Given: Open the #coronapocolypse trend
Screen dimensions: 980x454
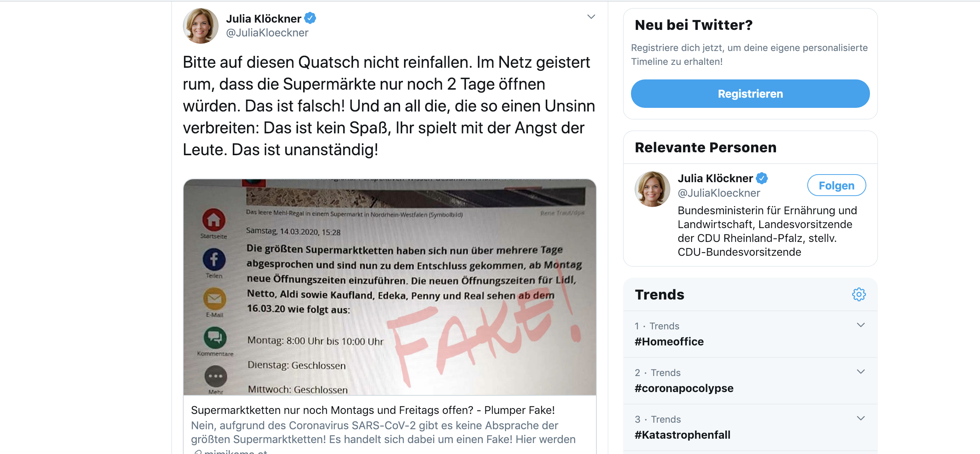Looking at the screenshot, I should click(684, 388).
